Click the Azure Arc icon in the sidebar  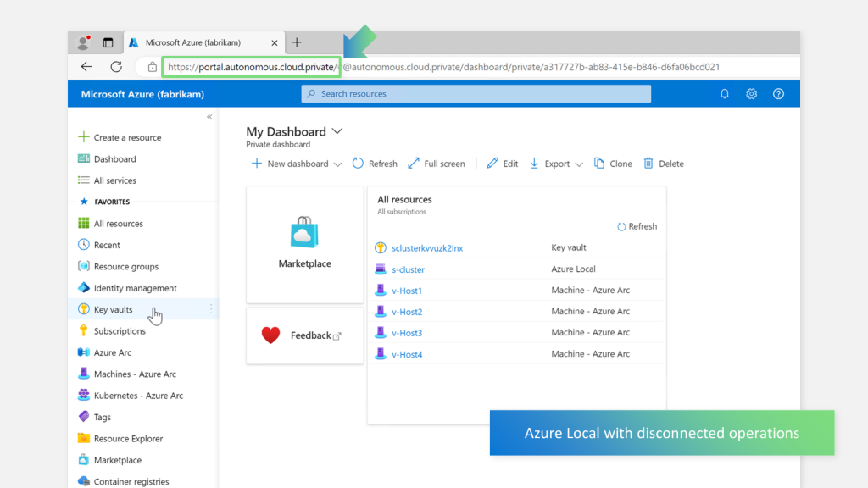click(84, 352)
